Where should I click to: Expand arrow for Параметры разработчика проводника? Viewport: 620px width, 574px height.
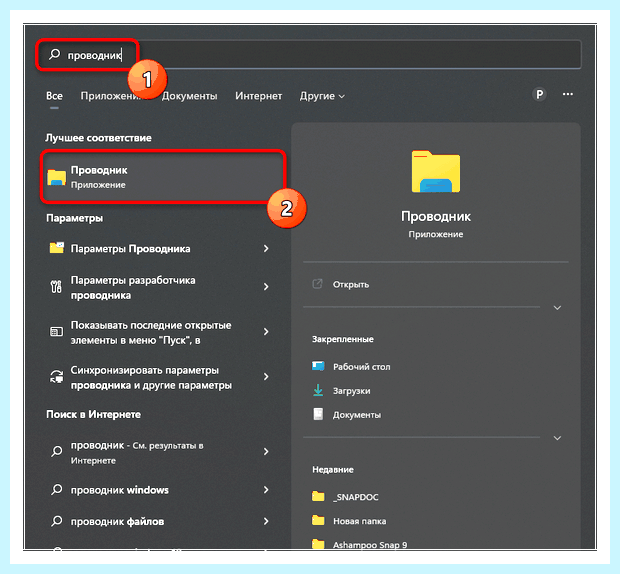tap(266, 287)
